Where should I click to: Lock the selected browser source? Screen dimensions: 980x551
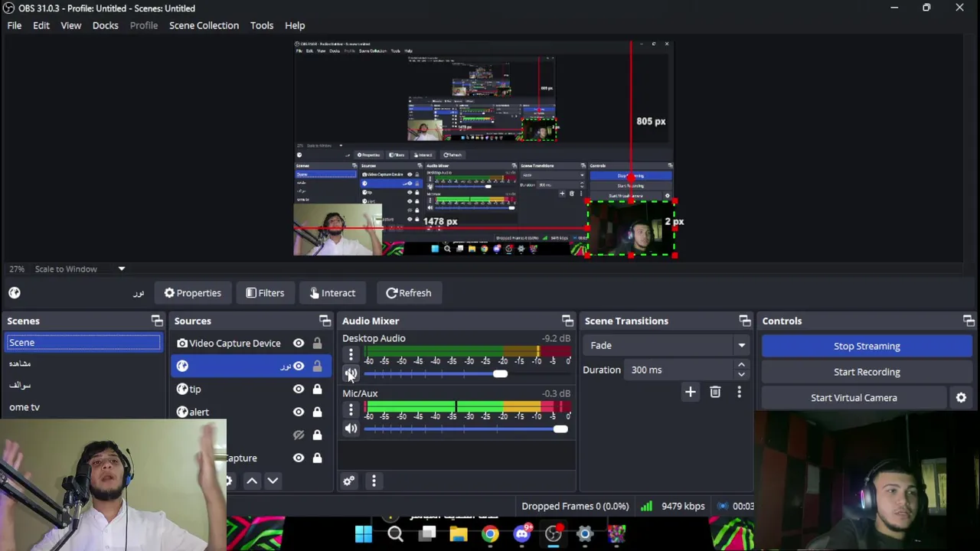317,366
